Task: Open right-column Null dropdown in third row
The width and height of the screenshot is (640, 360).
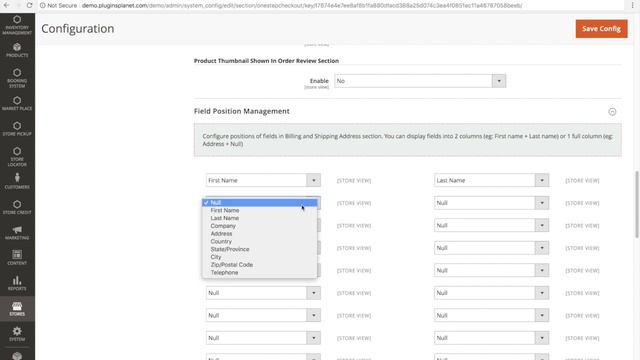Action: 491,225
